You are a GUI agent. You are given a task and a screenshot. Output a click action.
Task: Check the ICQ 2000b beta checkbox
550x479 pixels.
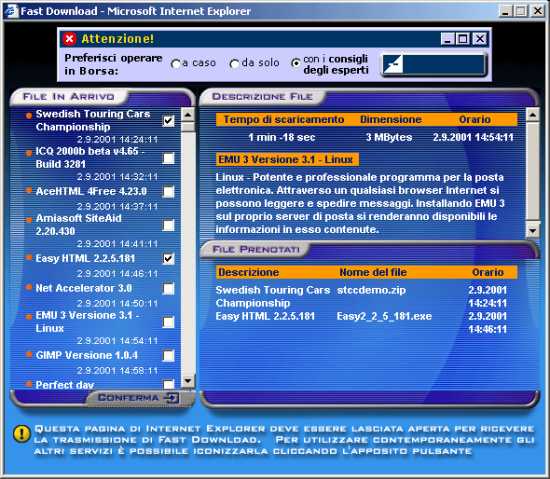coord(169,158)
